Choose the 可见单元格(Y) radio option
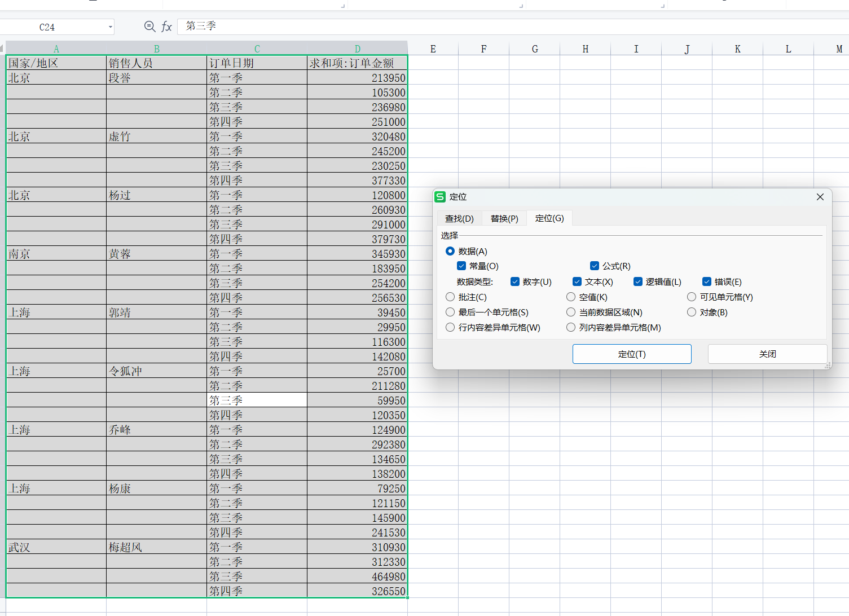This screenshot has height=616, width=849. point(692,297)
